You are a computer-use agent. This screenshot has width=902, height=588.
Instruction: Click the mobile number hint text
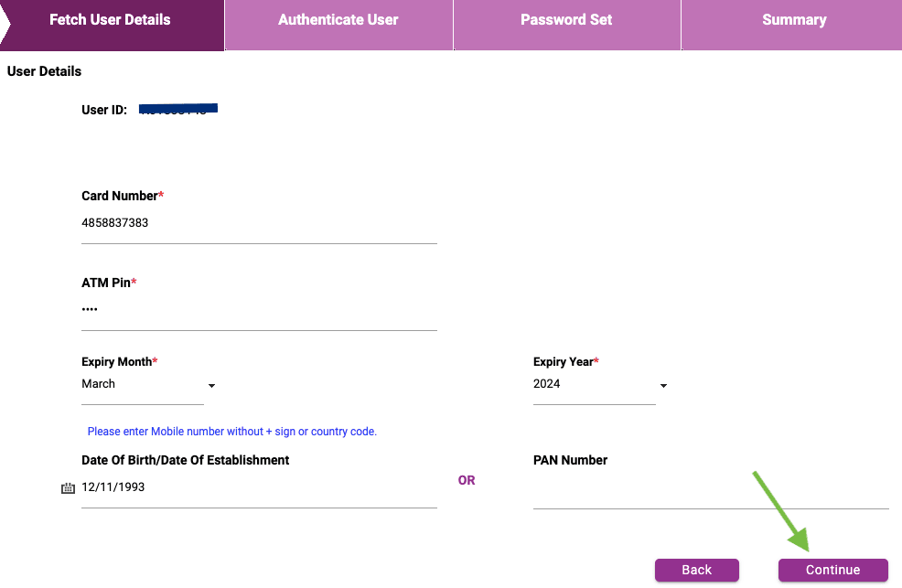click(x=231, y=431)
